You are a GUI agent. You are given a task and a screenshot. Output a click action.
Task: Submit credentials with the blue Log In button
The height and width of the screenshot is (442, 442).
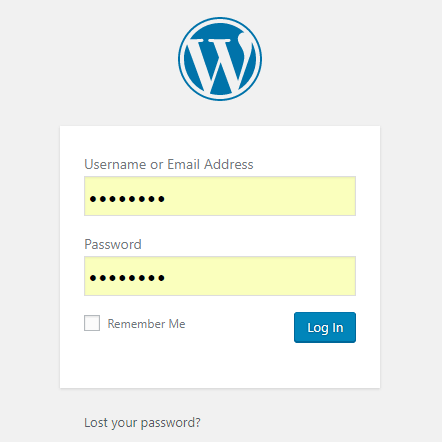tap(325, 327)
